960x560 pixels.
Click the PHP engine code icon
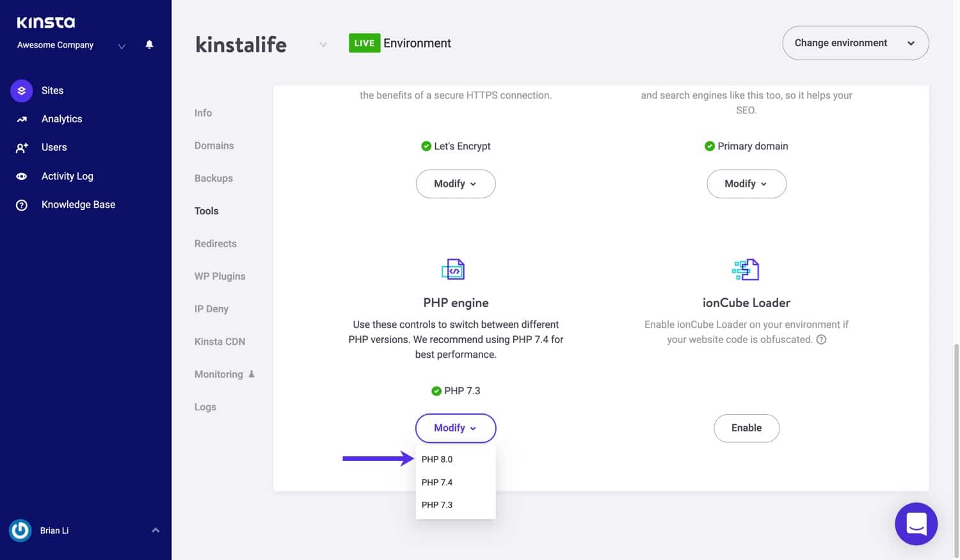[453, 269]
